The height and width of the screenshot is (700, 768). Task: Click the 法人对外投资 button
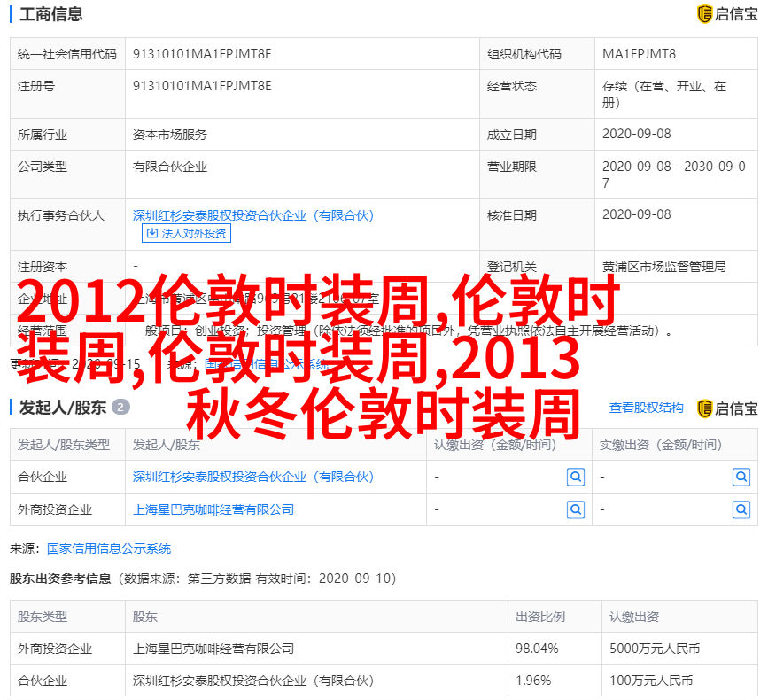click(186, 233)
